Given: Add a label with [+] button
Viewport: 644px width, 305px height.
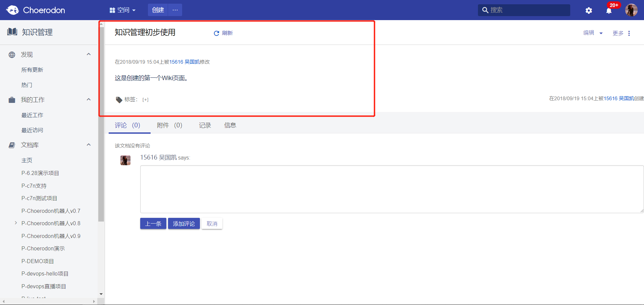Looking at the screenshot, I should (x=145, y=100).
